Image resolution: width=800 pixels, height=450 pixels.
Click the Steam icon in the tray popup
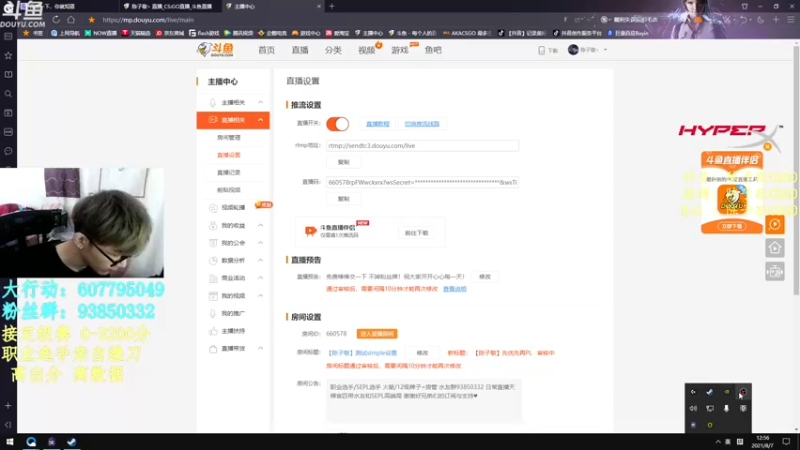[x=710, y=392]
